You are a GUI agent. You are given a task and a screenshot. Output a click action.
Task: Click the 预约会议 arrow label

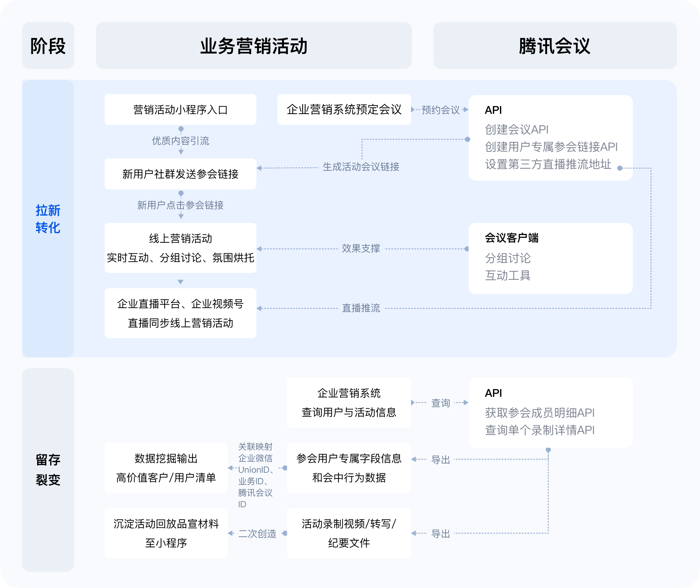[440, 110]
